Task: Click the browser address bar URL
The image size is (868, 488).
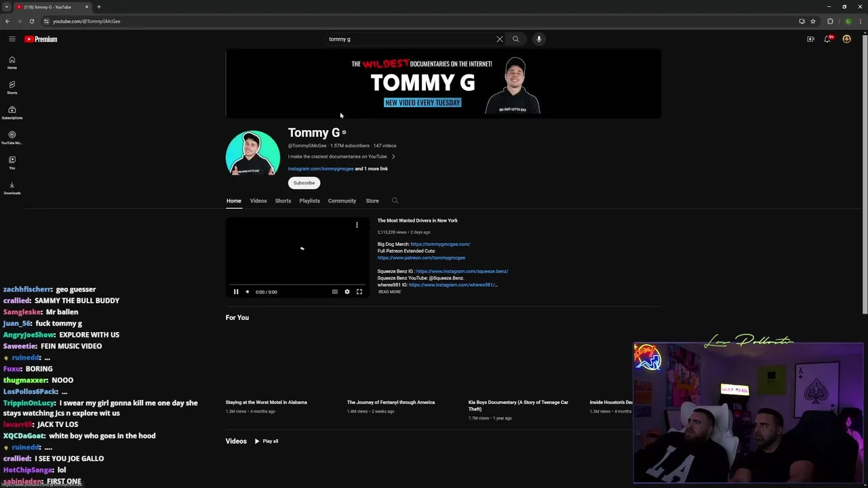Action: click(87, 21)
